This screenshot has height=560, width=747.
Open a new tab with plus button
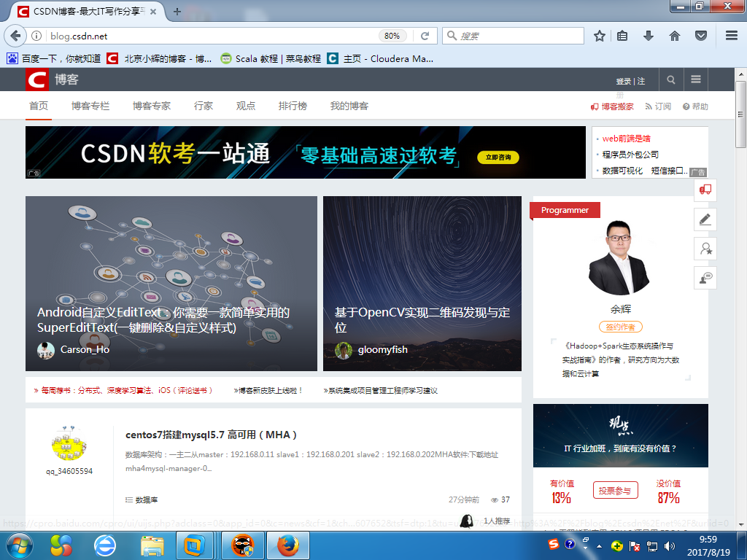[177, 12]
